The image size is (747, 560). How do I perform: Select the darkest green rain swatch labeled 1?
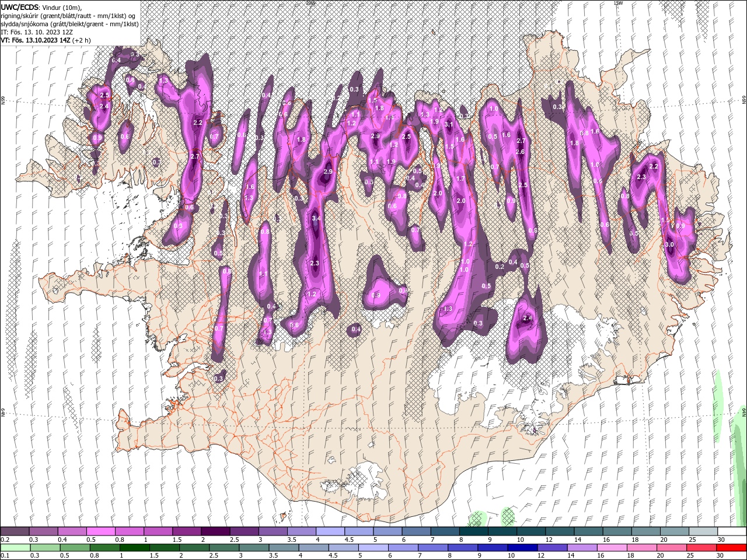134,547
